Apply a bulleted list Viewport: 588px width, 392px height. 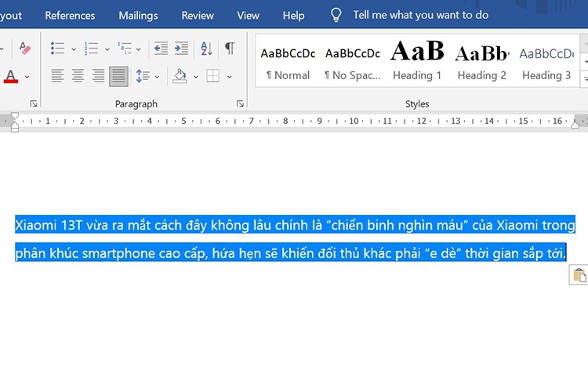coord(58,49)
